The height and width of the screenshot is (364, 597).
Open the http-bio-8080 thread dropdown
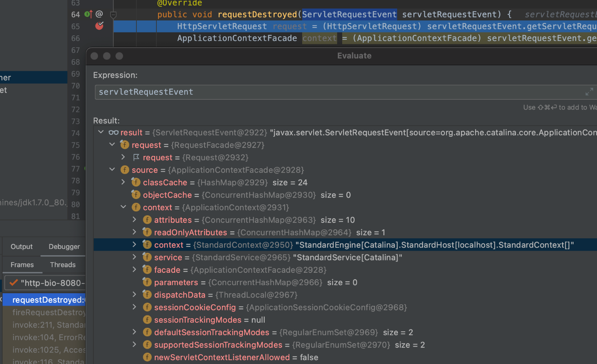(x=47, y=283)
